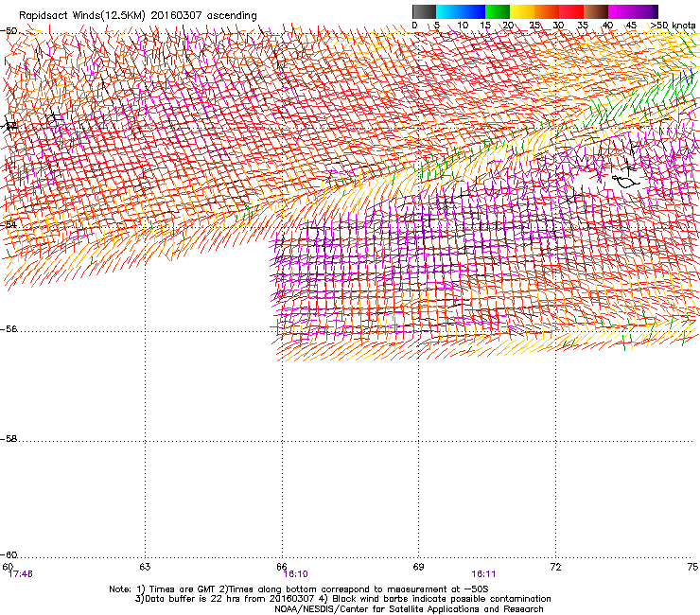700x615 pixels.
Task: Click the NOAA/NESDIS credit line
Action: pos(409,609)
